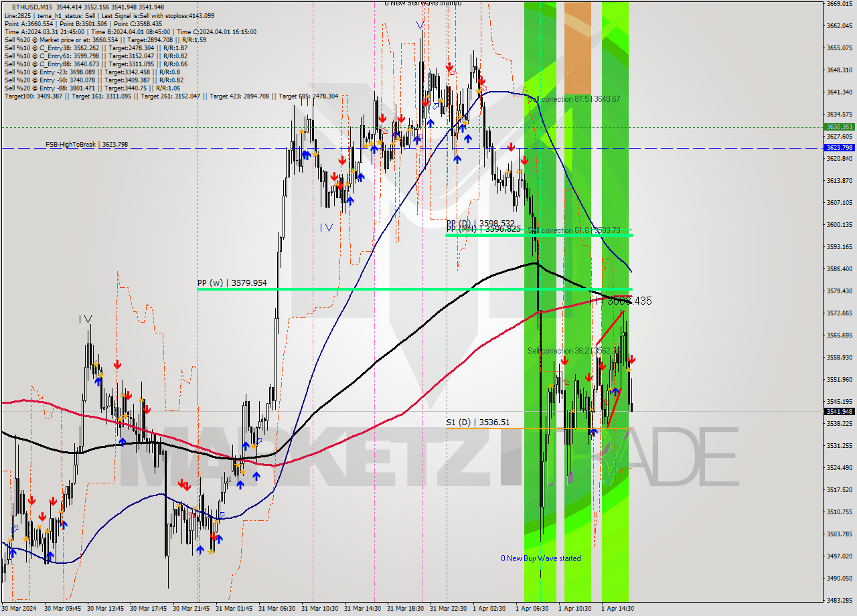Click the 'Sell %20 @ Entry -88' line
The image size is (857, 616).
click(94, 88)
